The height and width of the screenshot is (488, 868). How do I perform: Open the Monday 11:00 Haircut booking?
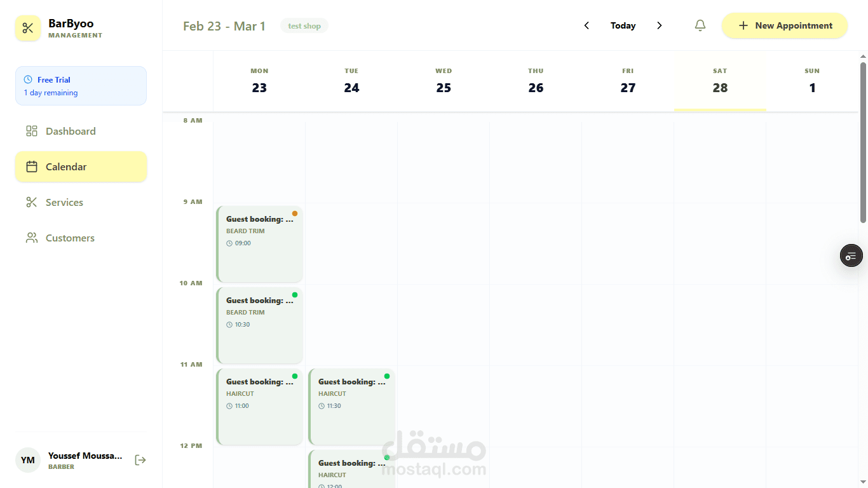pos(259,407)
